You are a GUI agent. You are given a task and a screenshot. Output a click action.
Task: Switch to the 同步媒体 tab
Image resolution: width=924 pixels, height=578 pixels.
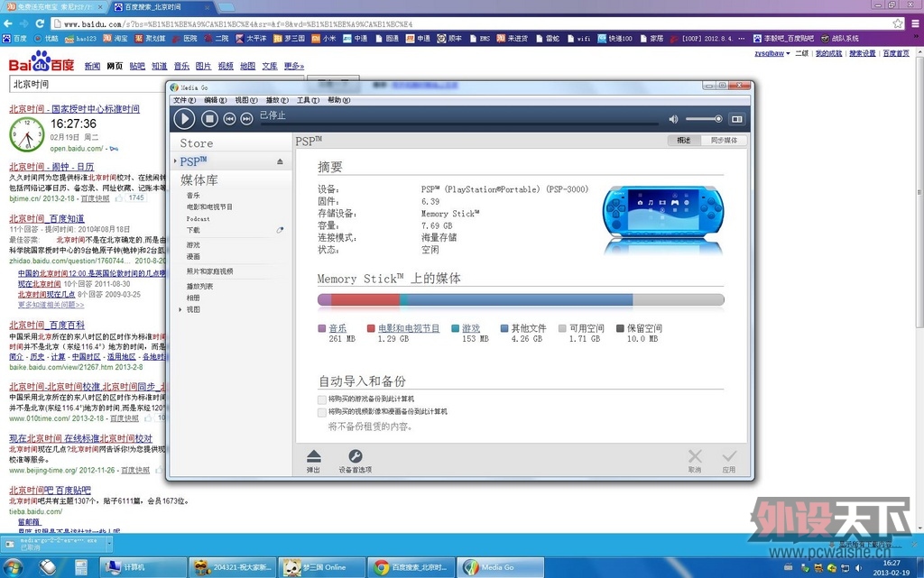click(x=724, y=140)
